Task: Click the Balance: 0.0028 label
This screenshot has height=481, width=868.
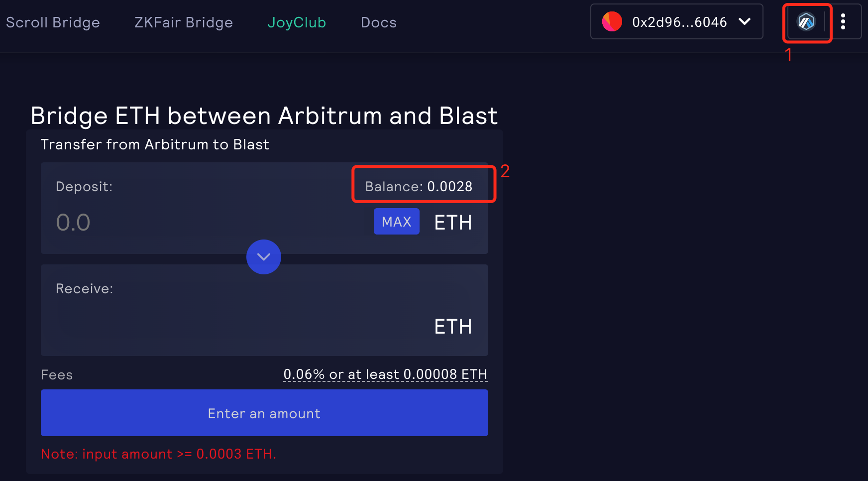Action: (419, 186)
